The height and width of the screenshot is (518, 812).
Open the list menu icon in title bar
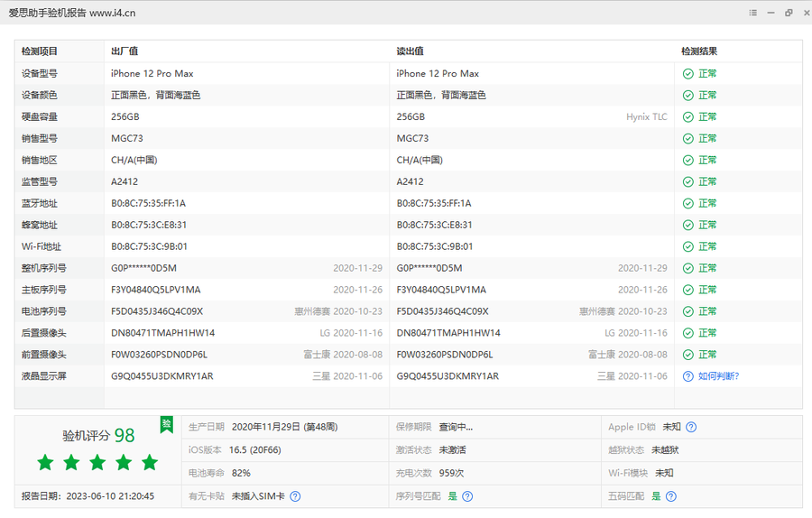(753, 13)
